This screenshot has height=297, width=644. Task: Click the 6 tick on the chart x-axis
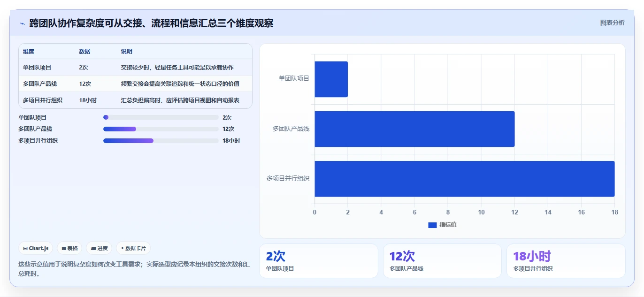coord(414,213)
